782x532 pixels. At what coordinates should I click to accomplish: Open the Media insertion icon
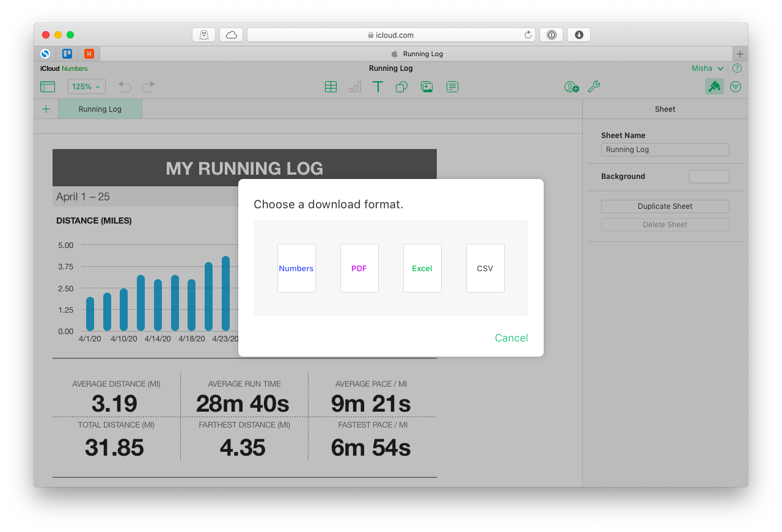point(426,87)
